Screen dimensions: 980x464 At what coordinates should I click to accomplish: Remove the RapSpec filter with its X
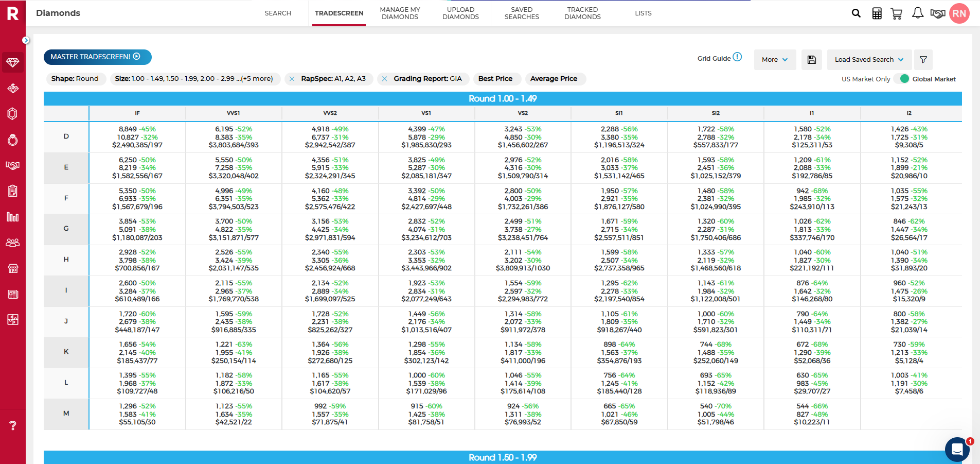292,79
